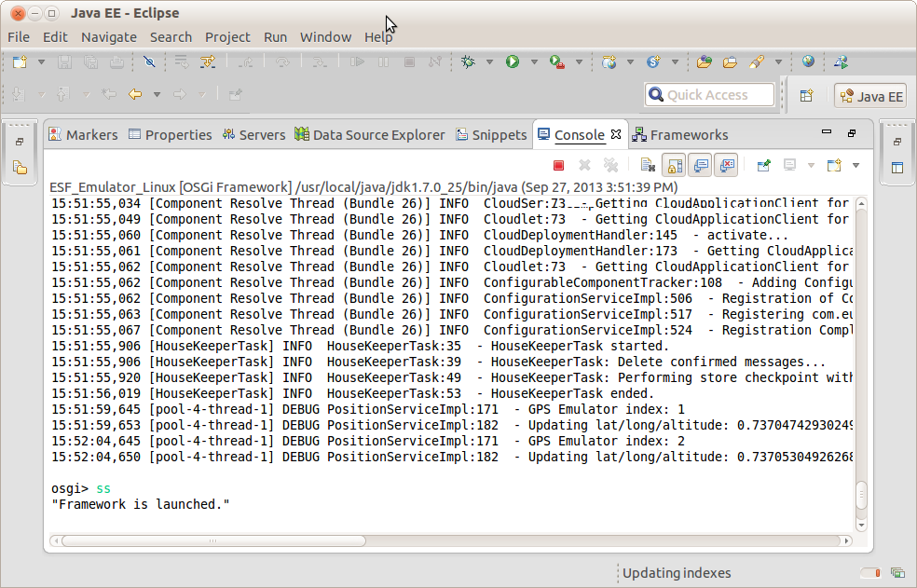Minimize the Console view panel
The height and width of the screenshot is (588, 917).
[827, 131]
